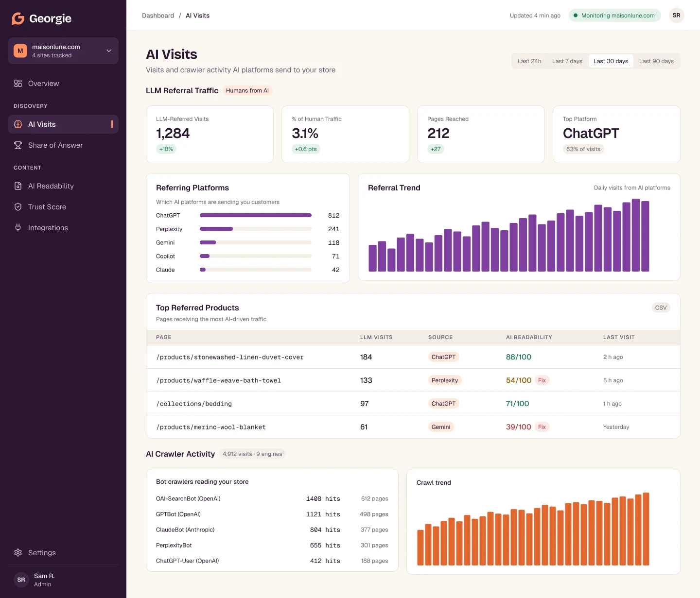
Task: Go to Dashboard breadcrumb link
Action: [158, 16]
